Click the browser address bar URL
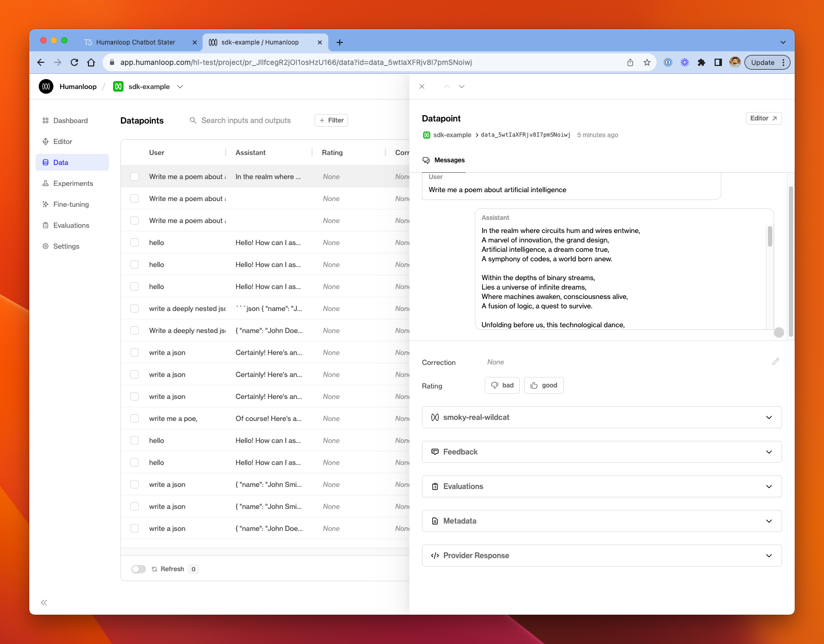 pos(296,62)
